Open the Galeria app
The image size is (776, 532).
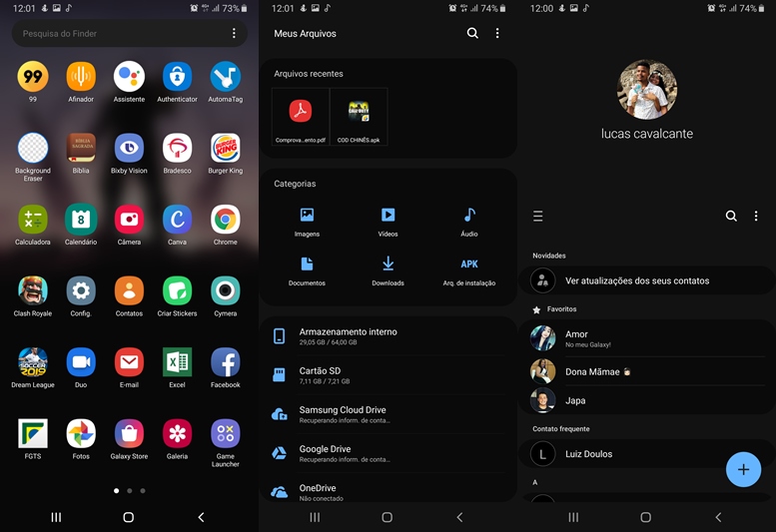(x=177, y=433)
